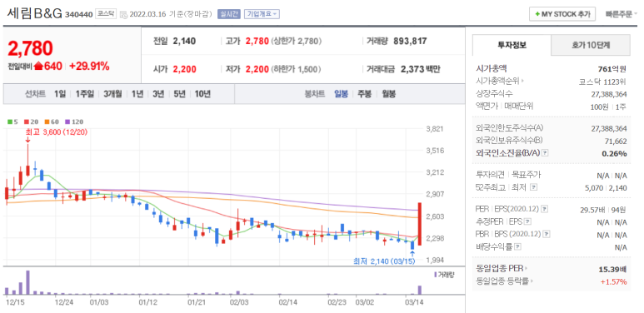Click the 0.26% foreign ownership value
The width and height of the screenshot is (644, 313).
pos(615,153)
